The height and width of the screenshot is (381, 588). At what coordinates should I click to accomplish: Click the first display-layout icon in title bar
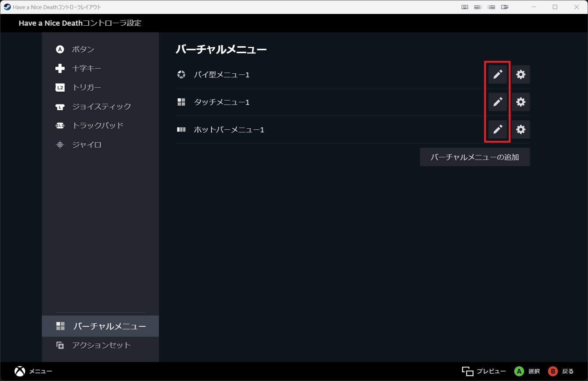pos(465,7)
